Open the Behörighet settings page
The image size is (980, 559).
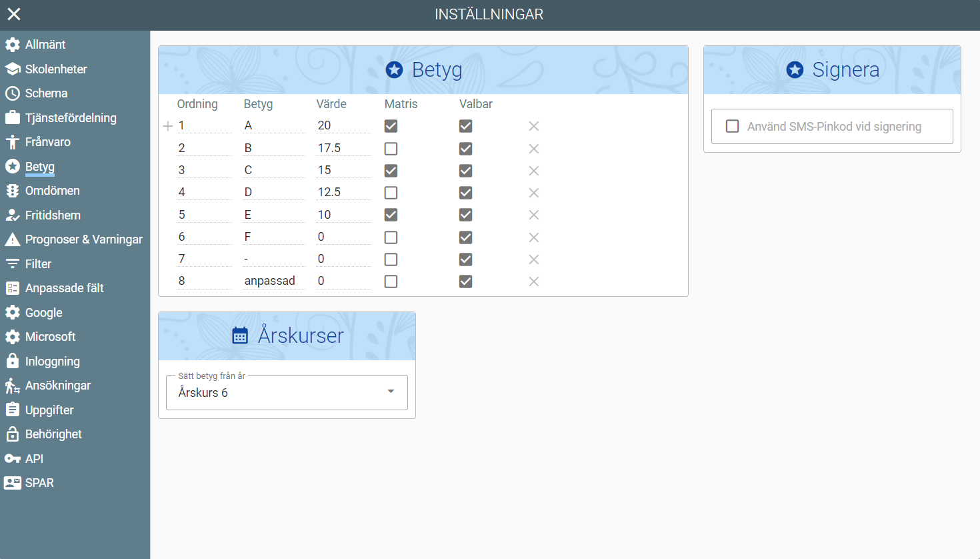[x=53, y=434]
